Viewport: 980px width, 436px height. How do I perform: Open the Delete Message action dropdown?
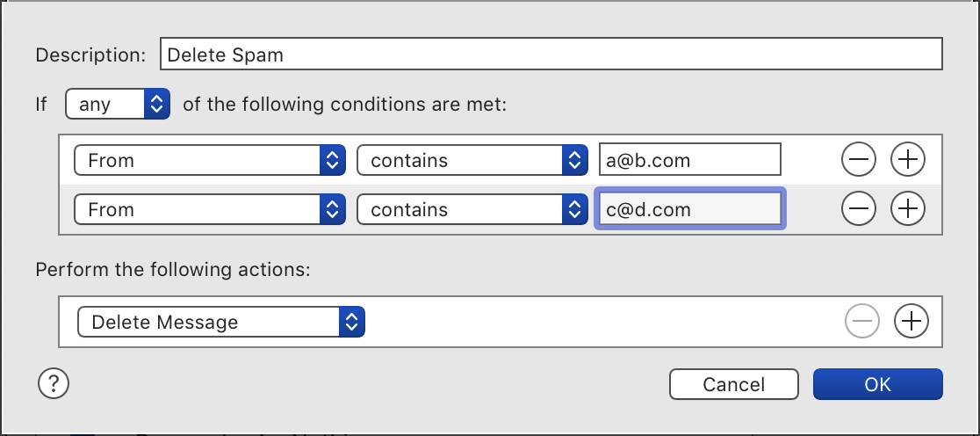[220, 323]
